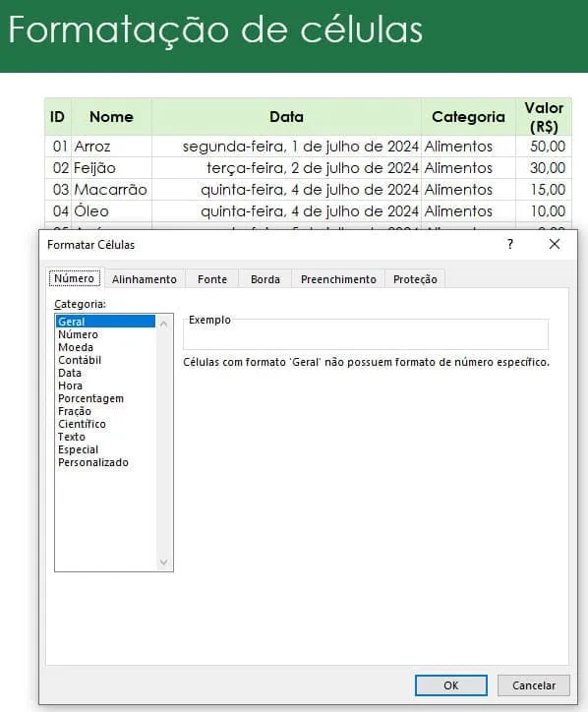Select the 30,00 value cell
The height and width of the screenshot is (712, 588).
544,168
